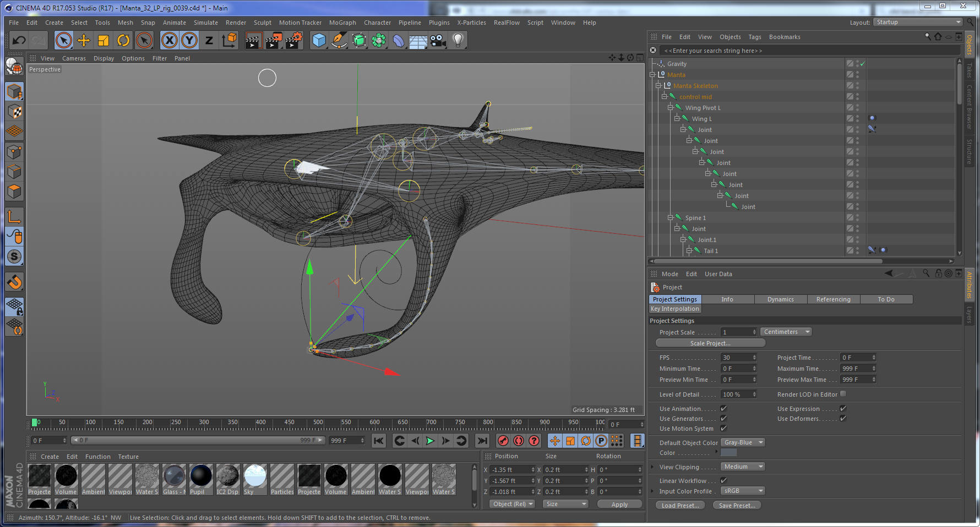
Task: Click the Color swatch in Project Settings
Action: point(728,453)
